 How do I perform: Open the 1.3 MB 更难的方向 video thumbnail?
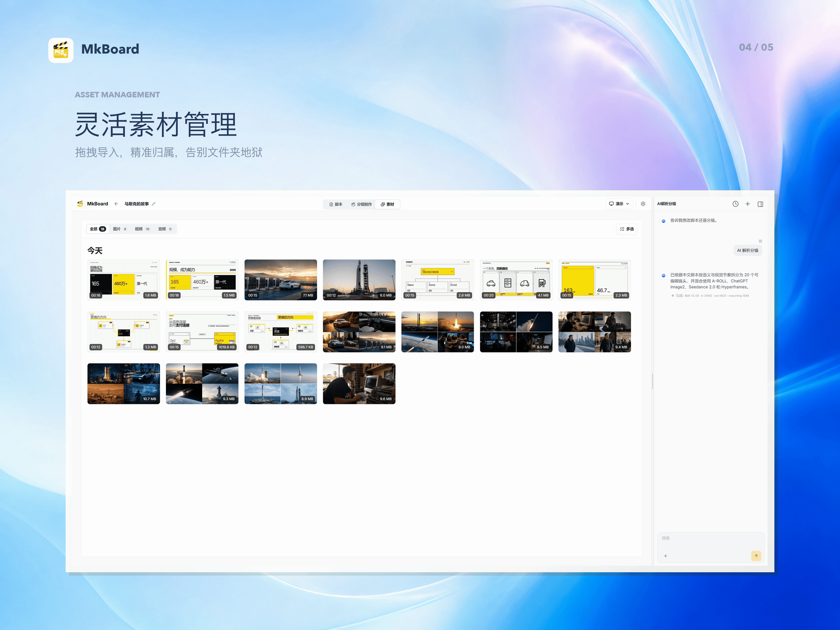click(x=124, y=332)
